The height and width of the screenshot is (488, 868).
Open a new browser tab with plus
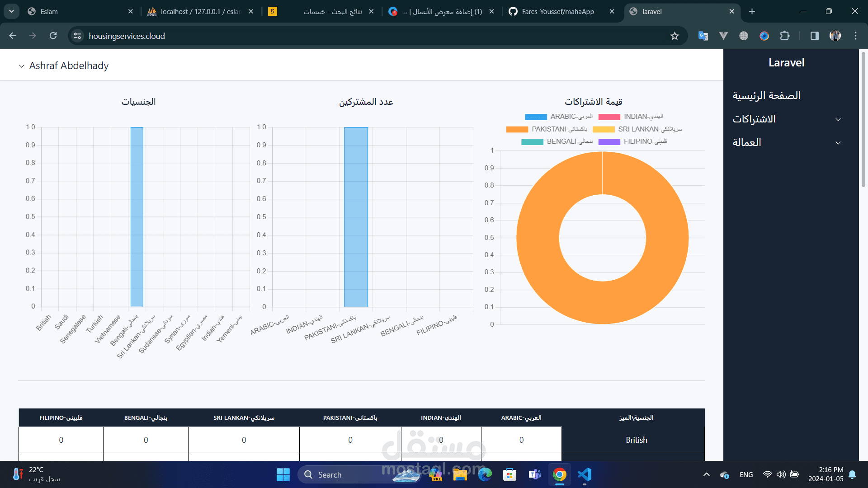click(752, 11)
